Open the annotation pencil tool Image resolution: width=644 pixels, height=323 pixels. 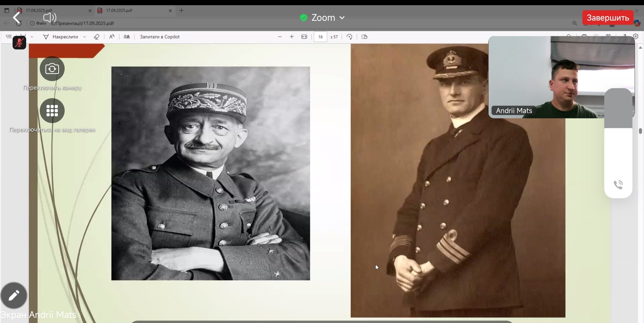click(14, 295)
